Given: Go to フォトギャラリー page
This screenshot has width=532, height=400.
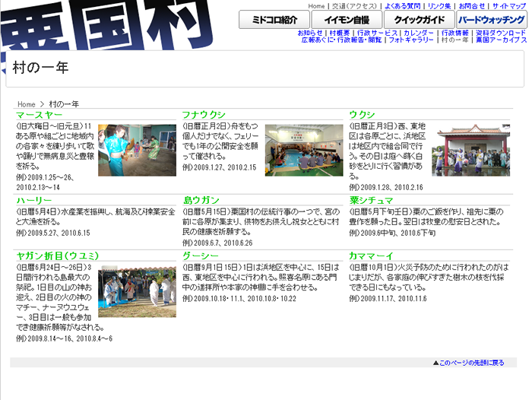Looking at the screenshot, I should [411, 40].
